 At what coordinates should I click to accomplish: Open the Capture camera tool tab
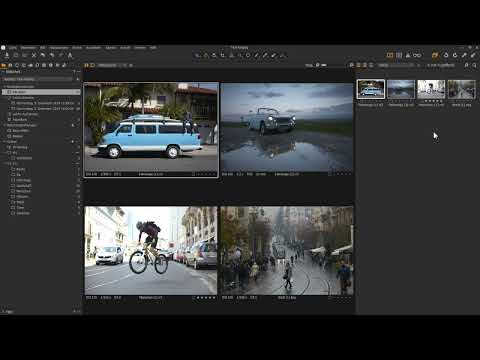coord(10,65)
